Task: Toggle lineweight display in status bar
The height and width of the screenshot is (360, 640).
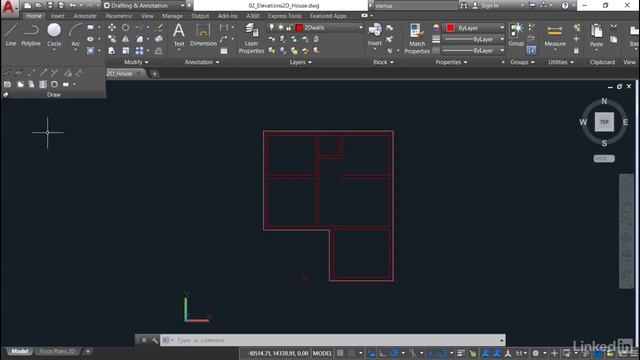Action: [461, 353]
